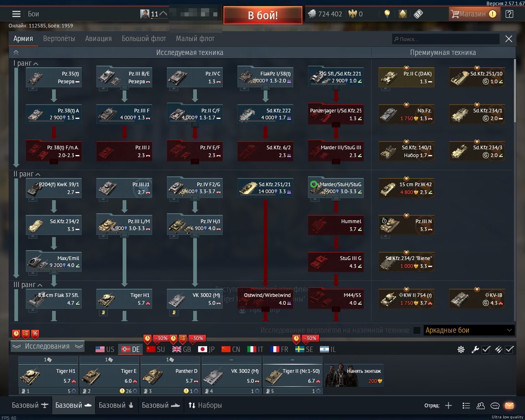Image resolution: width=525 pixels, height=420 pixels.
Task: Toggle the checkbox beside the wrench icon
Action: [486, 349]
